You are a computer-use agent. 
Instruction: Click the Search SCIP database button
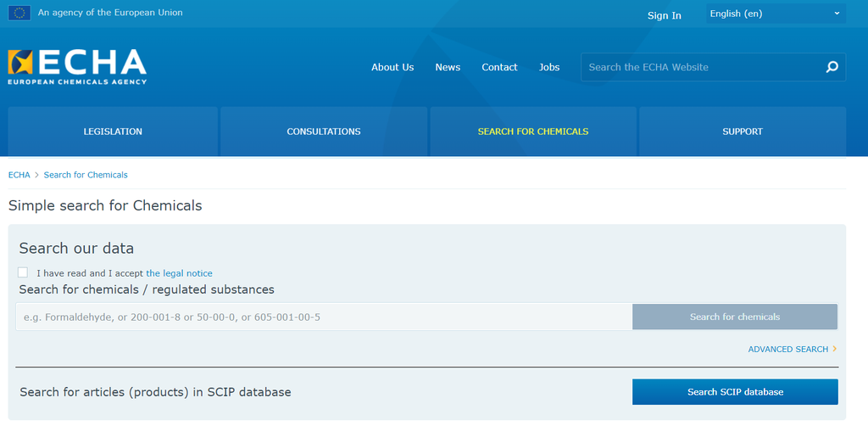[735, 392]
